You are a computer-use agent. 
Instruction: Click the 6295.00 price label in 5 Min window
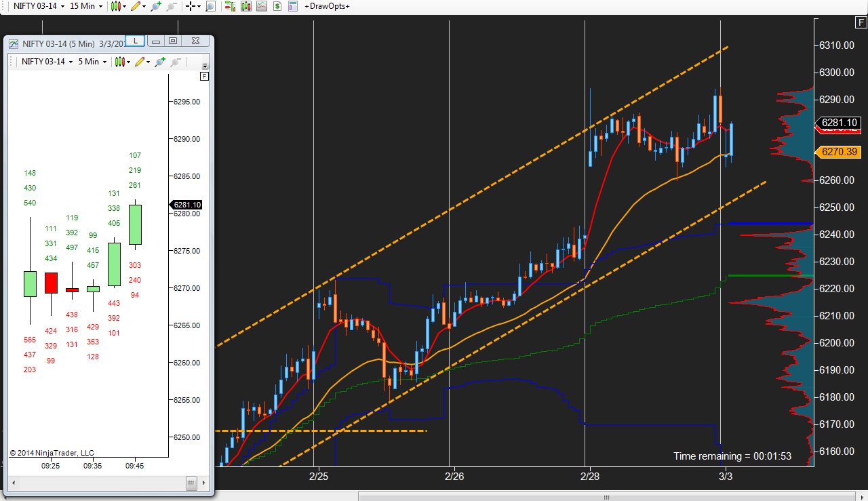pyautogui.click(x=186, y=102)
